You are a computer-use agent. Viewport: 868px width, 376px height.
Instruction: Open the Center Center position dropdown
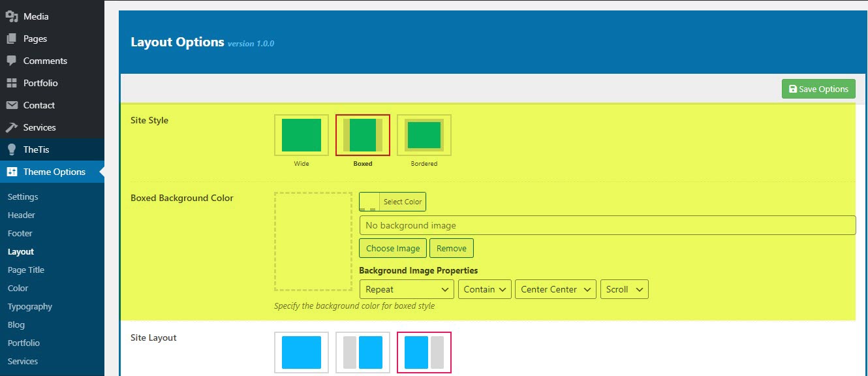pyautogui.click(x=555, y=289)
